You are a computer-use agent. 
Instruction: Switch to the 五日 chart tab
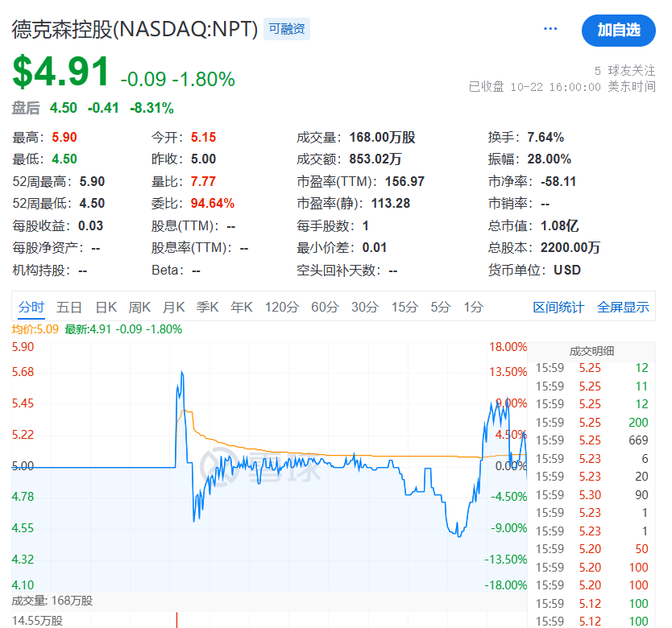[69, 307]
